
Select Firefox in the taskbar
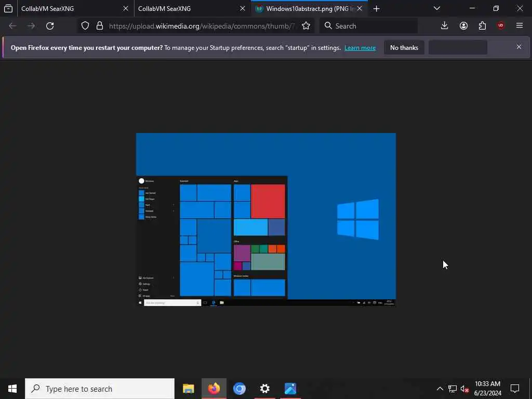pos(214,389)
